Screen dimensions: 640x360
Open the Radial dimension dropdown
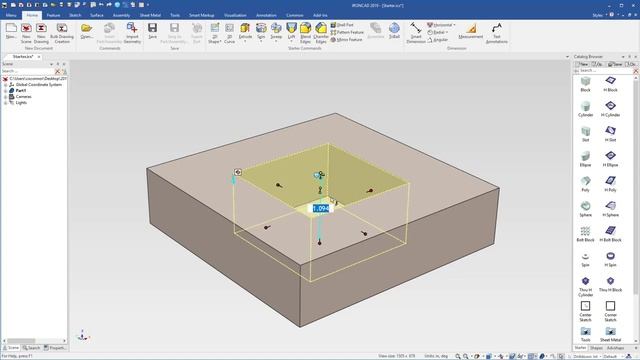click(447, 32)
